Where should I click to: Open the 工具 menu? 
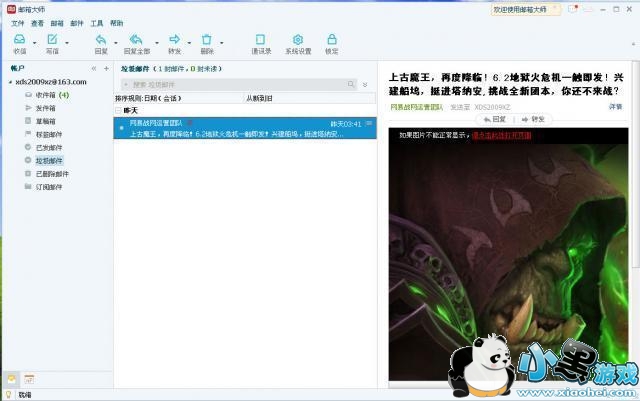point(97,23)
